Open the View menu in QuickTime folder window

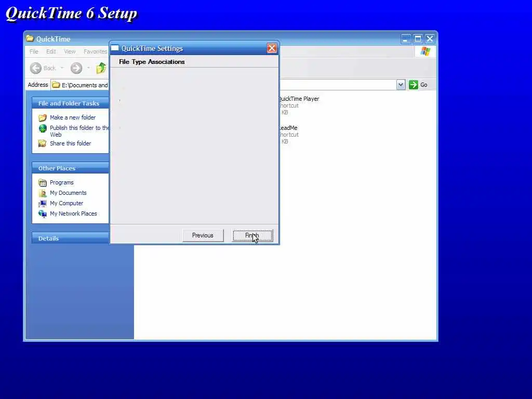pos(70,51)
